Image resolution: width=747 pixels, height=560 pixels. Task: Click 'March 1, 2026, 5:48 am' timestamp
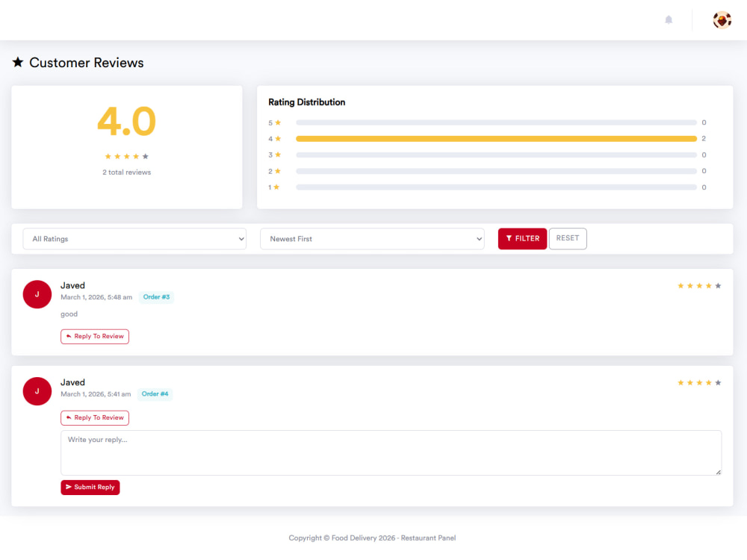(x=96, y=297)
